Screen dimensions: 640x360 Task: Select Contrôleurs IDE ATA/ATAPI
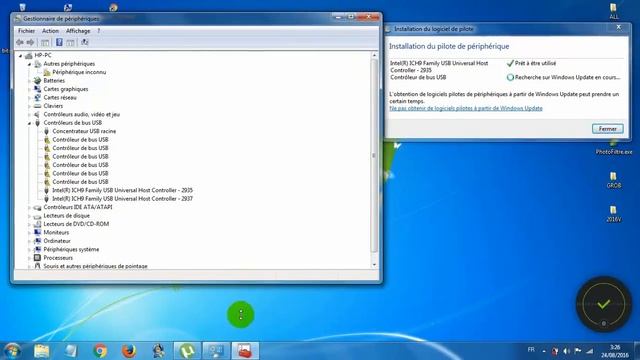(78, 207)
